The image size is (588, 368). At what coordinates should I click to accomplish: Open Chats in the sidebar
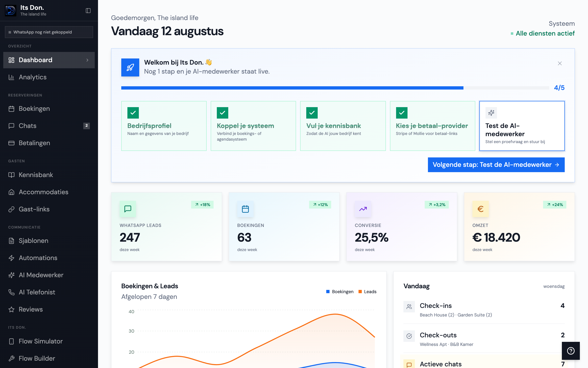pyautogui.click(x=49, y=126)
